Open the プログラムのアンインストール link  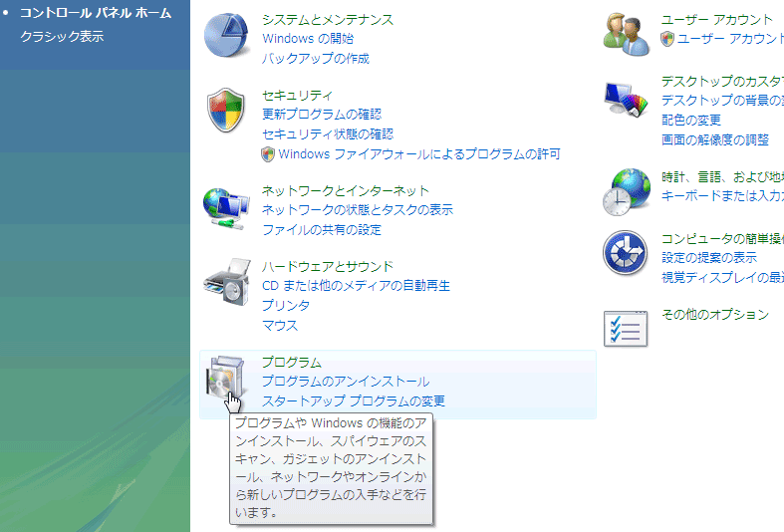click(346, 382)
